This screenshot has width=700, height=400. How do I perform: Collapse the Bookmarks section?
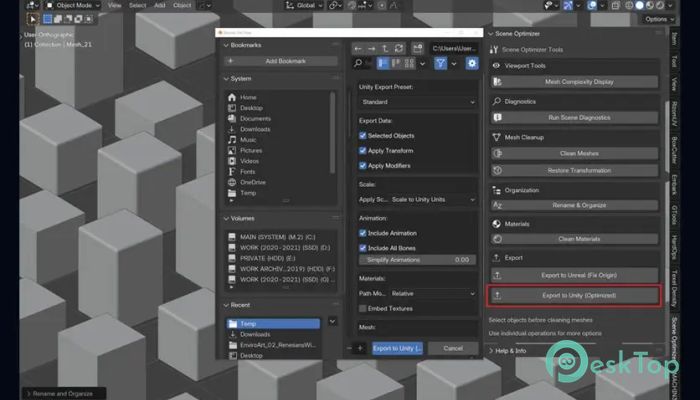point(226,45)
